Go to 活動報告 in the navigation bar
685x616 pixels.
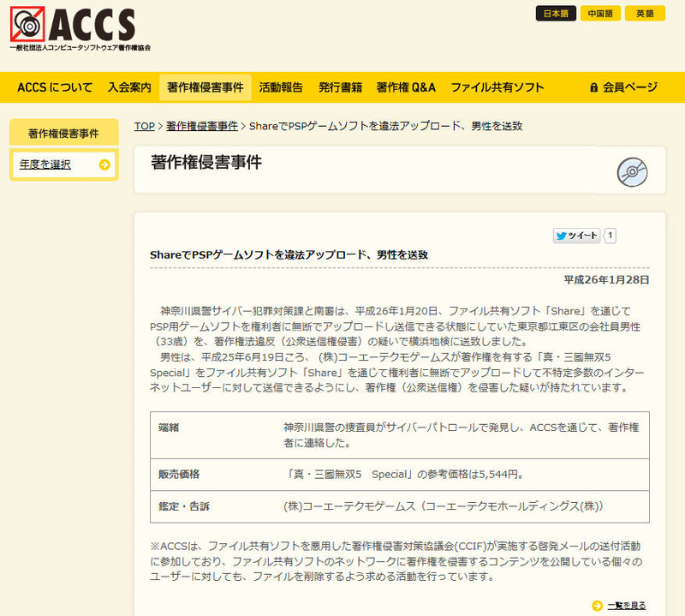click(x=281, y=87)
